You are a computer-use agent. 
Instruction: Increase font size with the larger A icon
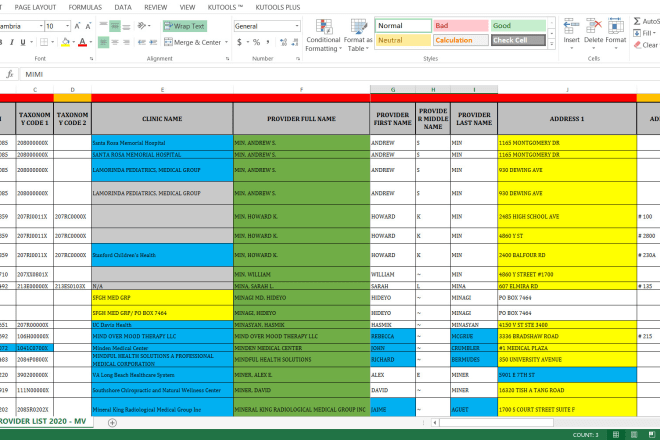coord(77,26)
